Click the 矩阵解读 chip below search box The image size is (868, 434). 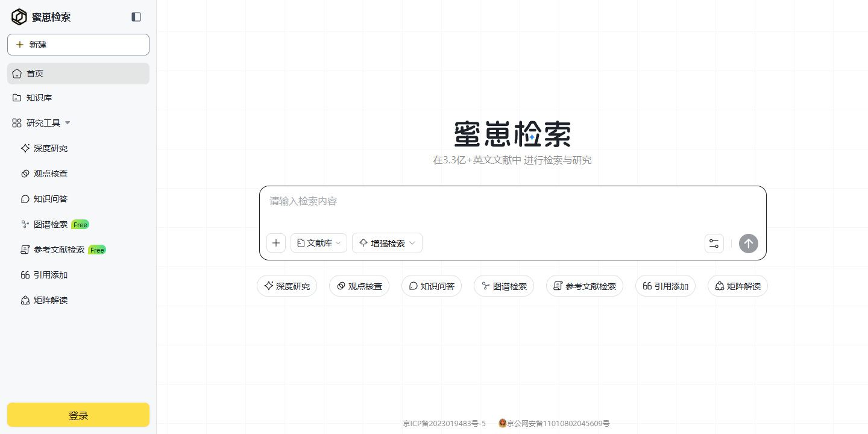(738, 286)
